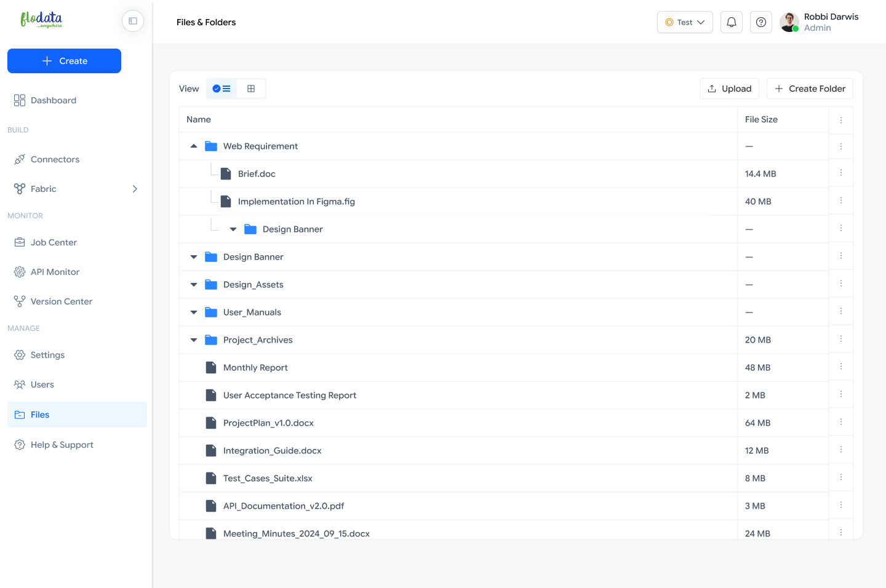Expand the Fabric submenu chevron

pyautogui.click(x=135, y=189)
